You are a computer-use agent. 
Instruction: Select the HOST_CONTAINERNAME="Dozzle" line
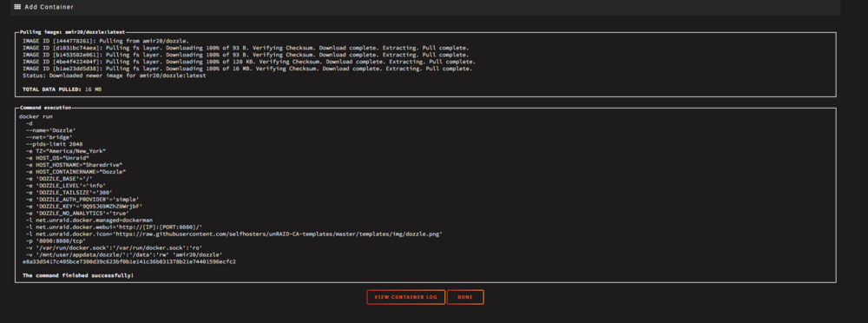pyautogui.click(x=76, y=172)
